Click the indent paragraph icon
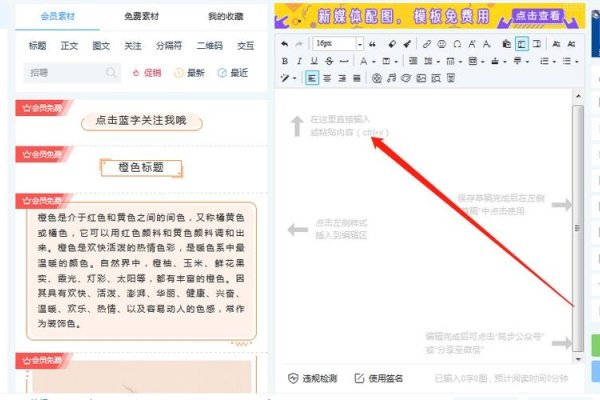Screen dimensions: 600x400 click(x=413, y=61)
